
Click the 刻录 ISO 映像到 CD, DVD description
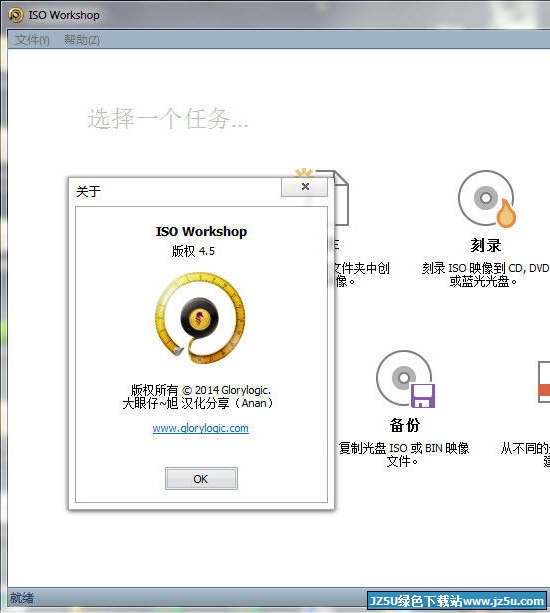pyautogui.click(x=486, y=274)
